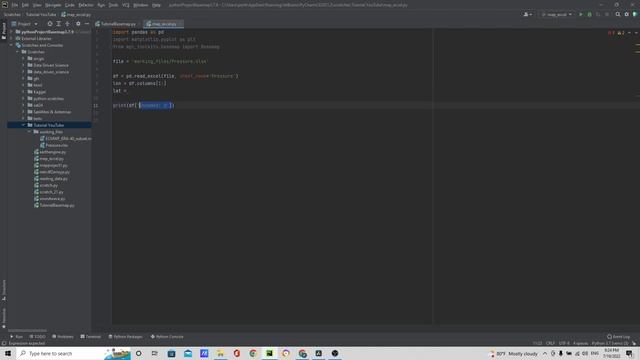The height and width of the screenshot is (360, 640).
Task: Open the Event Log
Action: [x=619, y=337]
